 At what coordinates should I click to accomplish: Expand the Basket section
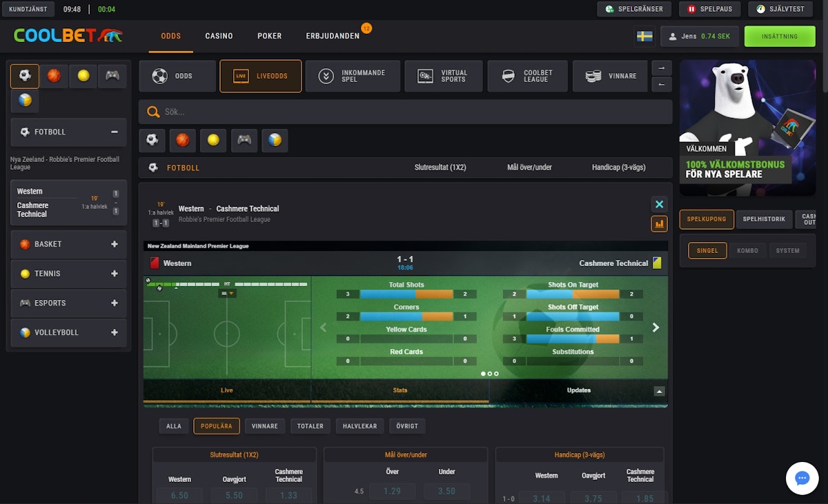point(115,244)
